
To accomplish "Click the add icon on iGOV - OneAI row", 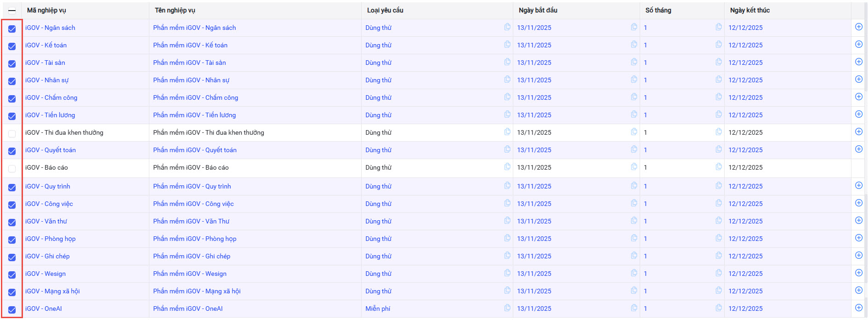I will (x=858, y=308).
